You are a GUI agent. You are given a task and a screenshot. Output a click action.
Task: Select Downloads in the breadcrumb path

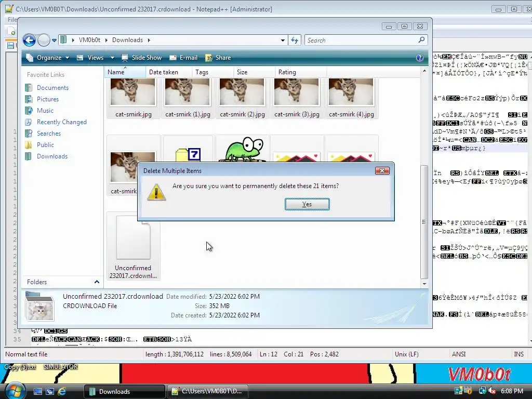click(128, 40)
